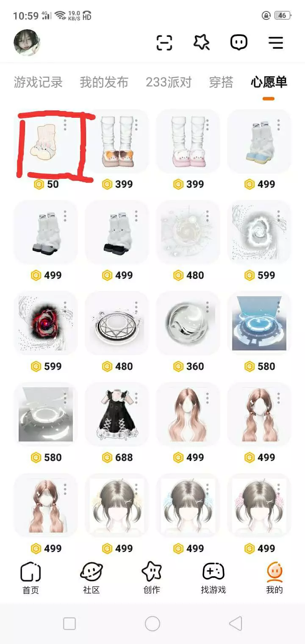Tap the 360 coin price label

(x=189, y=366)
